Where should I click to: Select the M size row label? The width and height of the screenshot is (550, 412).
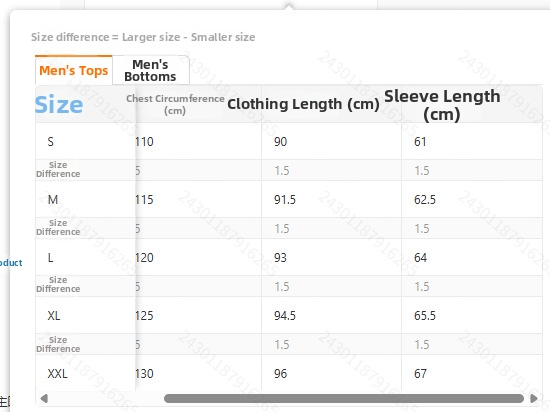53,200
